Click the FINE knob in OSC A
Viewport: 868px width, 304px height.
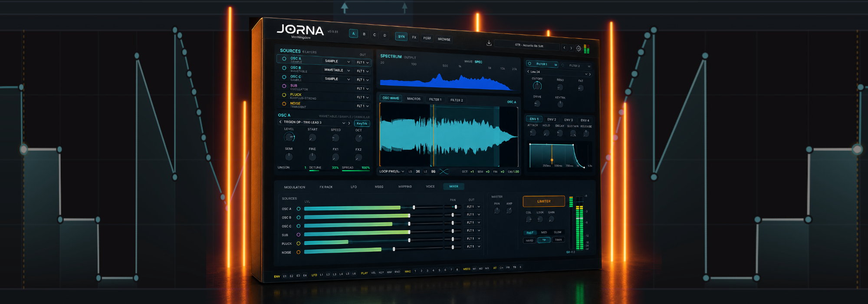click(x=312, y=157)
